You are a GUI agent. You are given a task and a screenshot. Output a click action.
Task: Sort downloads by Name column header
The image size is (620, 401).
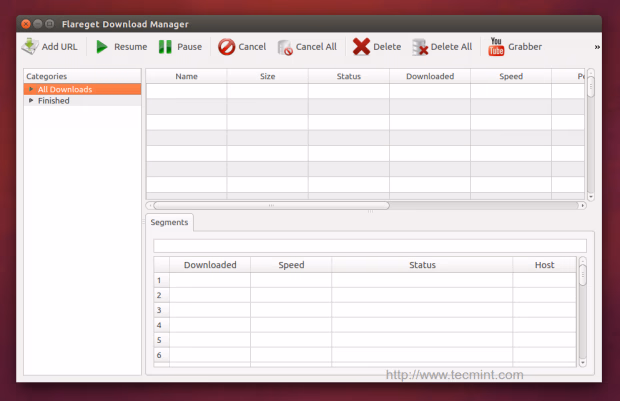(186, 76)
